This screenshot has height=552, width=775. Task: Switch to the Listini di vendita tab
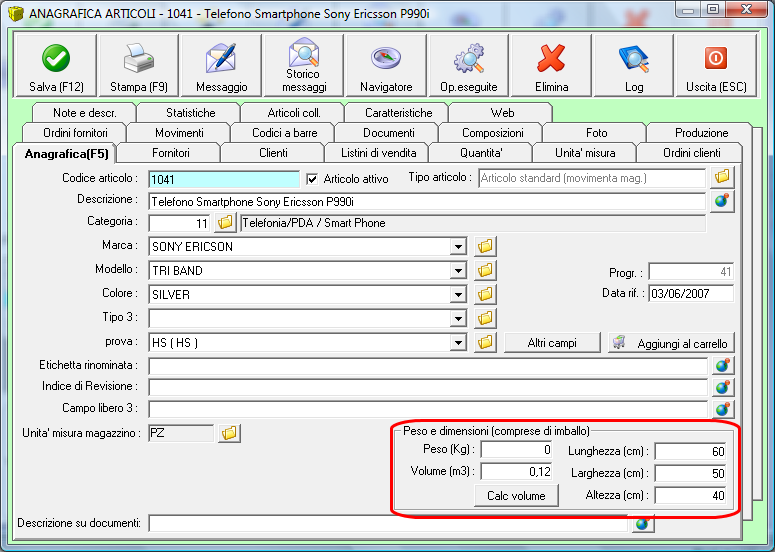(x=378, y=153)
